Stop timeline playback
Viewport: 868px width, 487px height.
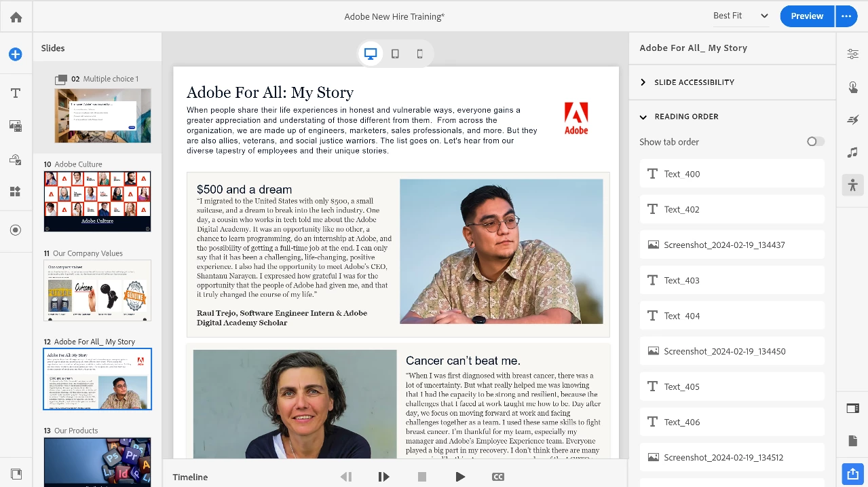[x=422, y=477]
